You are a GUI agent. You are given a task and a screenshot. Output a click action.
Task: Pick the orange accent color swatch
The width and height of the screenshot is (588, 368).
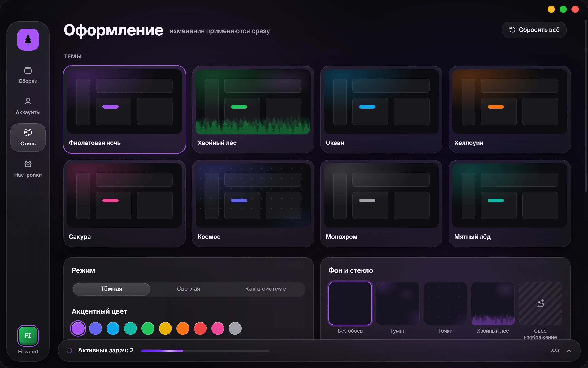pos(183,329)
